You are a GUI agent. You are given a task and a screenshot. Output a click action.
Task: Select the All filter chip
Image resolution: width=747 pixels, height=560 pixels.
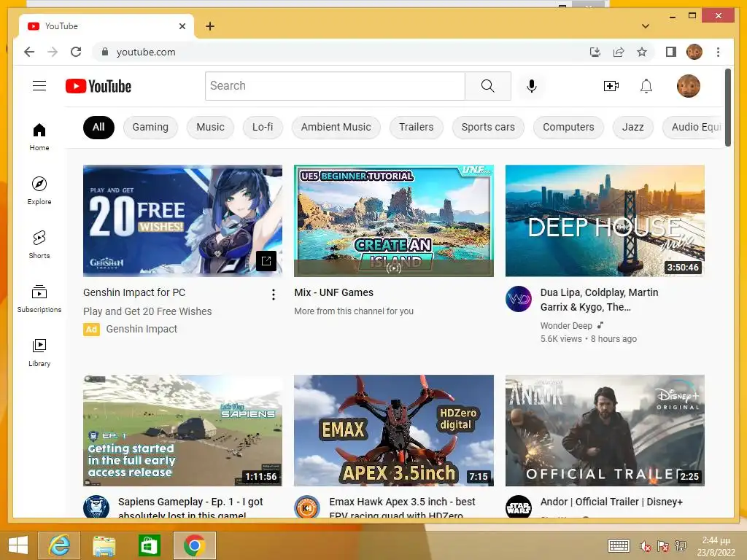click(98, 127)
